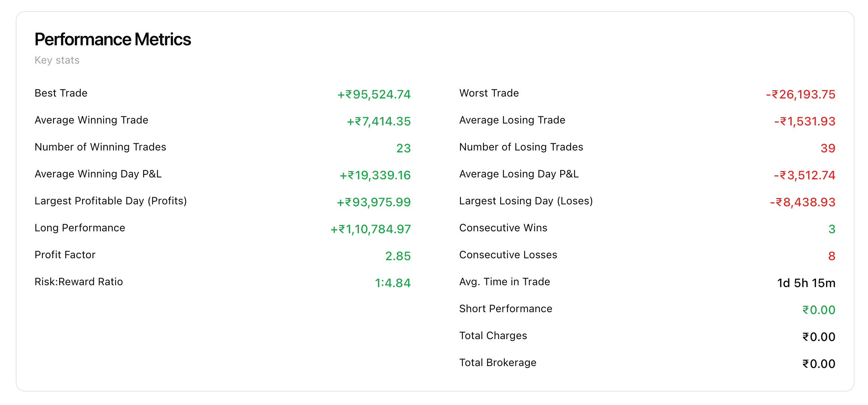The image size is (868, 405).
Task: Select the Avg. Time in Trade duration
Action: [806, 283]
